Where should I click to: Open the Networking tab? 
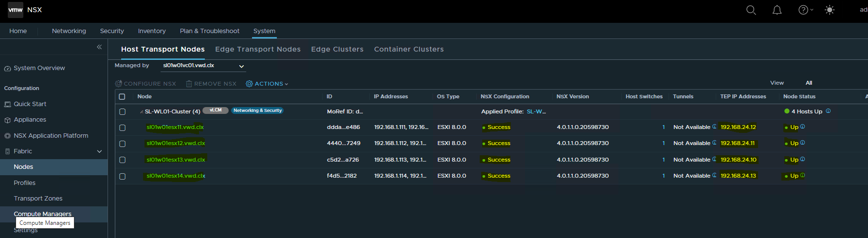tap(69, 31)
